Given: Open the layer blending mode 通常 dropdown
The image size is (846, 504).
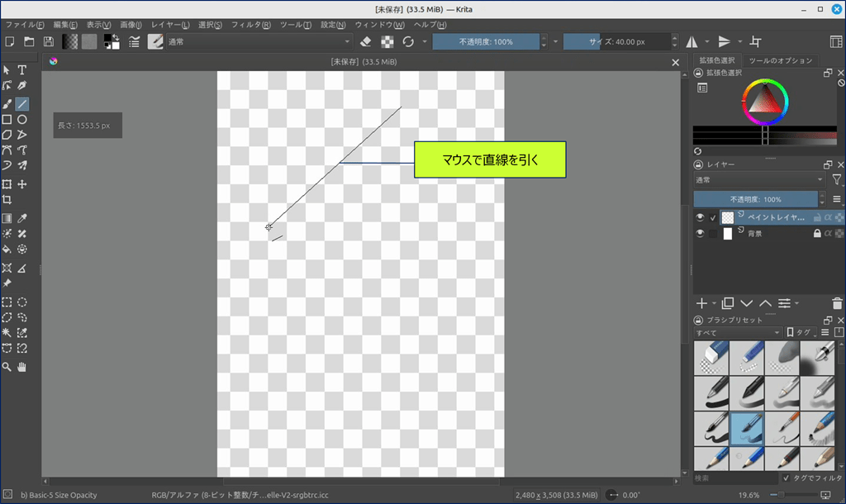Looking at the screenshot, I should click(759, 179).
